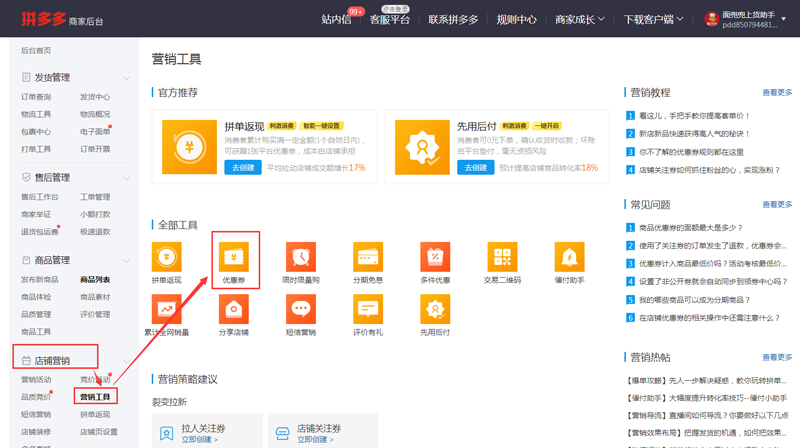
Task: Click the 店铺营销 section icon
Action: (x=26, y=361)
